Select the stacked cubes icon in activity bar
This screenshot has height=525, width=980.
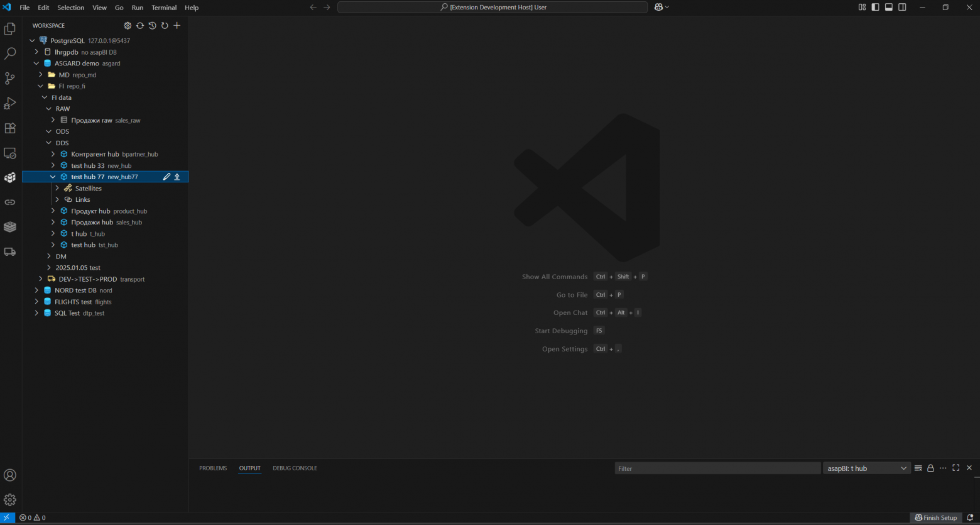click(10, 177)
